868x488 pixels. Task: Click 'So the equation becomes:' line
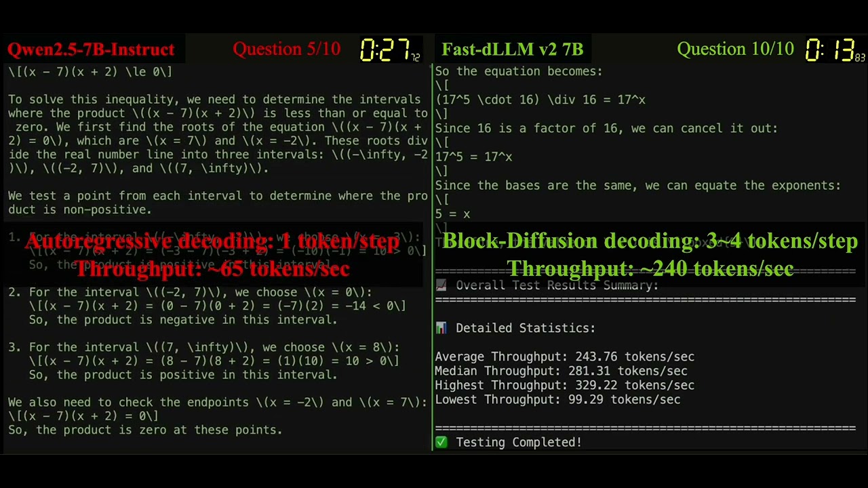(x=519, y=71)
